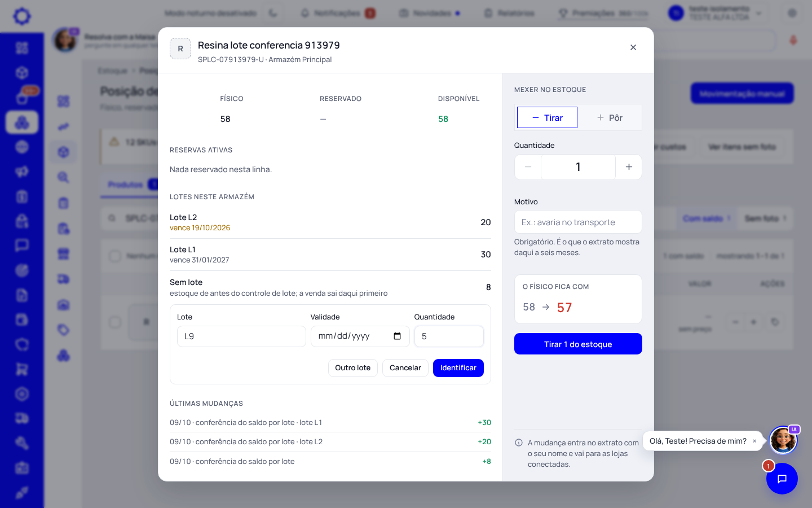Click the Lote field containing L9
The height and width of the screenshot is (508, 812).
tap(241, 336)
